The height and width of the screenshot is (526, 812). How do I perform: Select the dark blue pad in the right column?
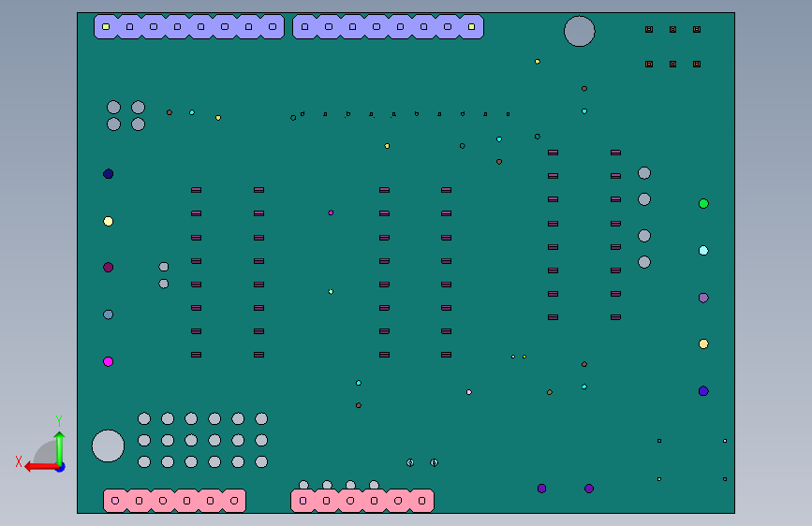coord(703,391)
